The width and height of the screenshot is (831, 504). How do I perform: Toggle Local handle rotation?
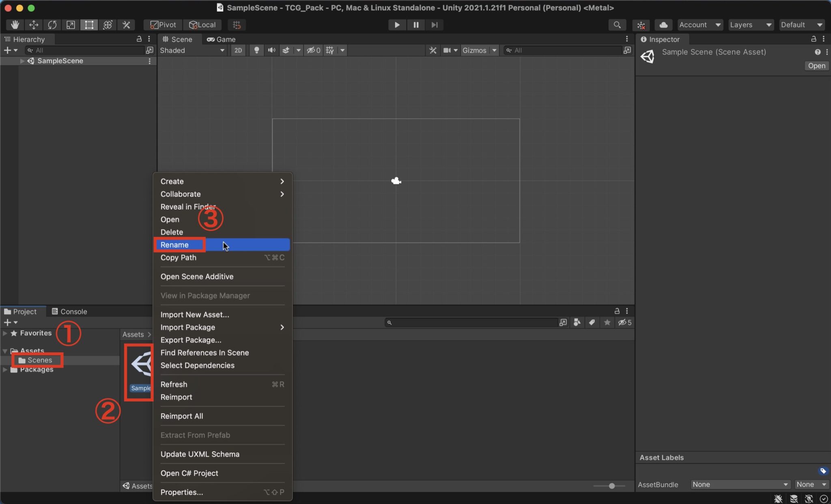tap(202, 25)
